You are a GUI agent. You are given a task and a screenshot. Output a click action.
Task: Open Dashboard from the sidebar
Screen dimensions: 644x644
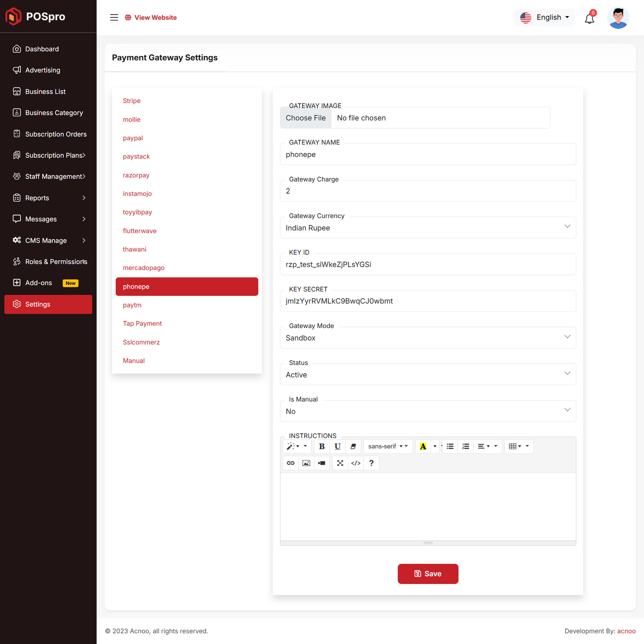42,49
